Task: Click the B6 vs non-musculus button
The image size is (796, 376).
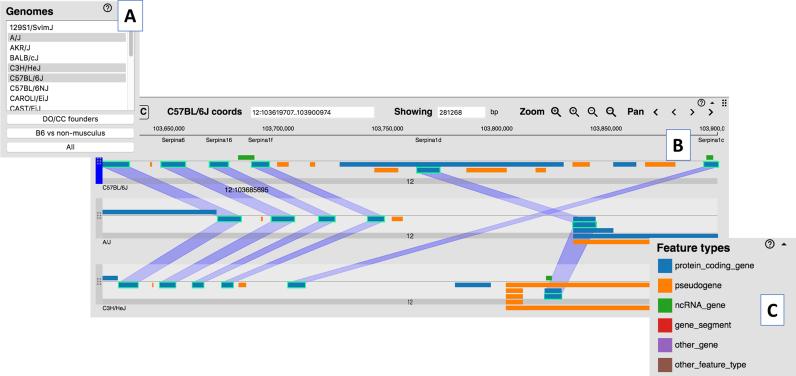Action: coord(70,133)
